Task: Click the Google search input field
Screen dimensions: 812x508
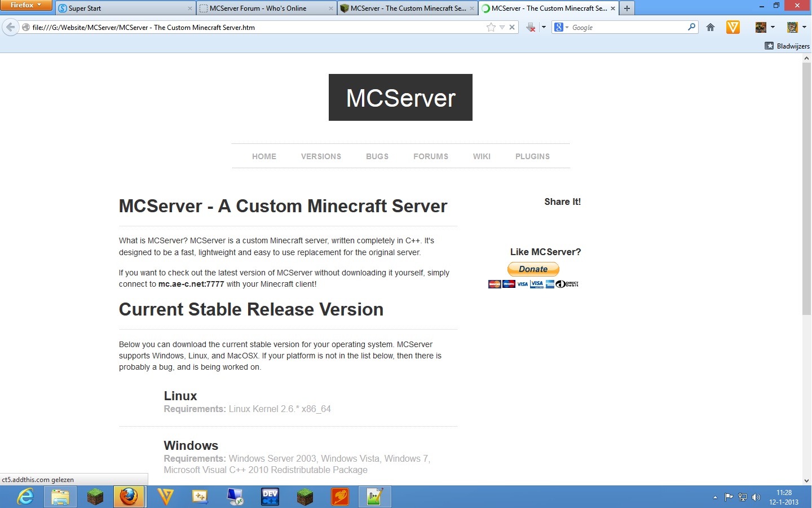Action: point(627,27)
